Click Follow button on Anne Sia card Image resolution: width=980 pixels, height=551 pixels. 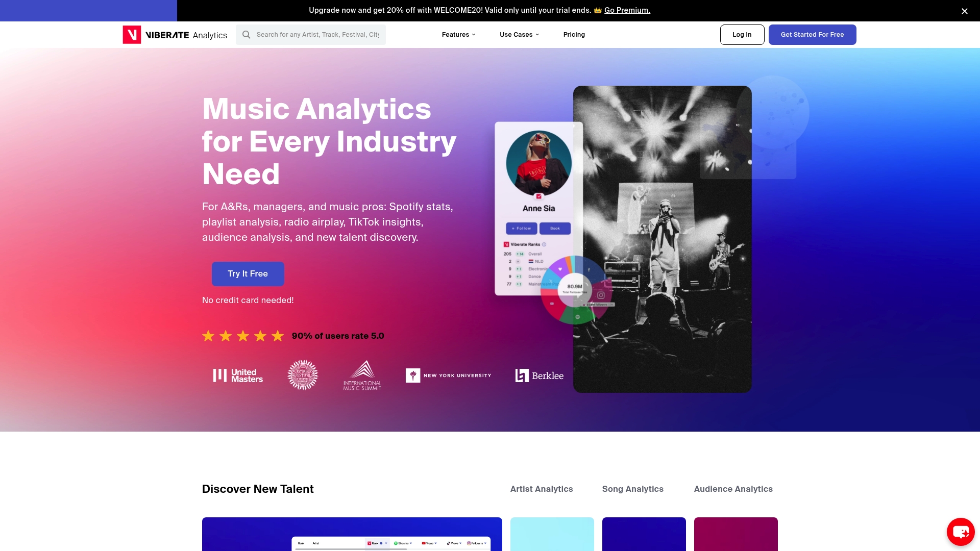522,229
